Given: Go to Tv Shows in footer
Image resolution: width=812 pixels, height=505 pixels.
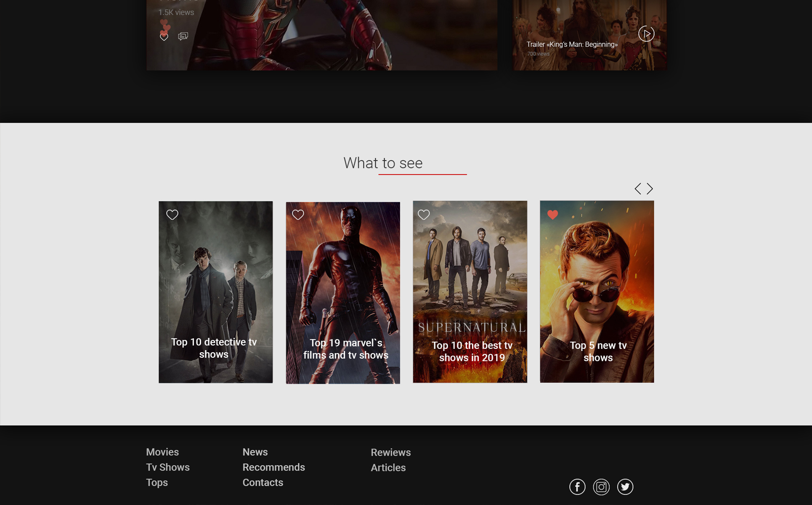Looking at the screenshot, I should (168, 467).
